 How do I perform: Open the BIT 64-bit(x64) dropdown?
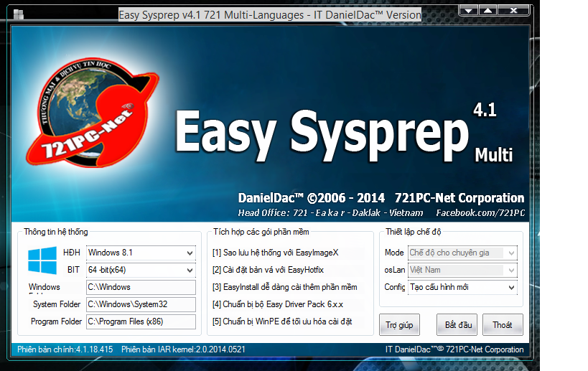[141, 271]
